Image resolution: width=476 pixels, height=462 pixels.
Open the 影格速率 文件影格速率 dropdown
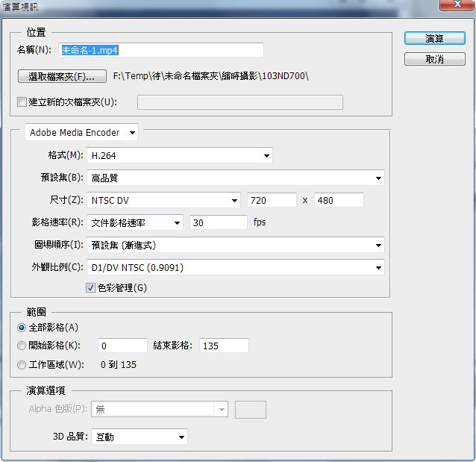(x=135, y=222)
